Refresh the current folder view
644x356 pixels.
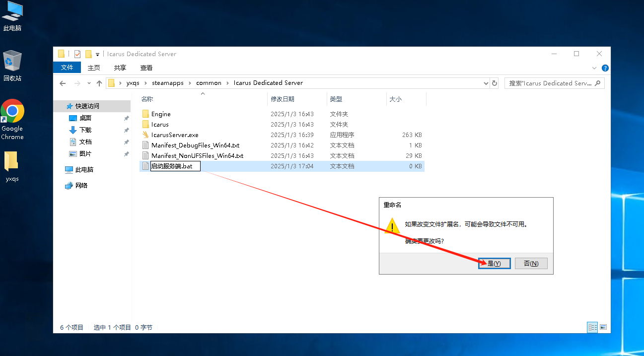pyautogui.click(x=495, y=83)
